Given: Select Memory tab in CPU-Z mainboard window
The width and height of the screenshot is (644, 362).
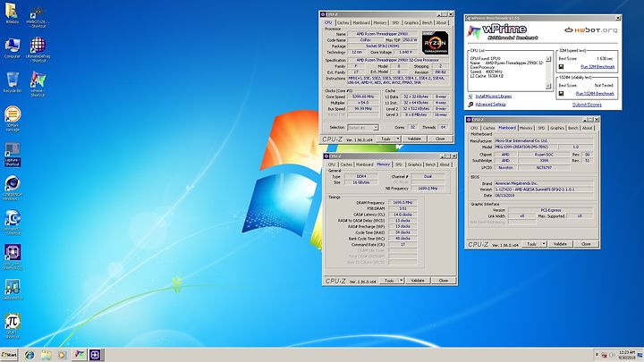Looking at the screenshot, I should pos(526,128).
